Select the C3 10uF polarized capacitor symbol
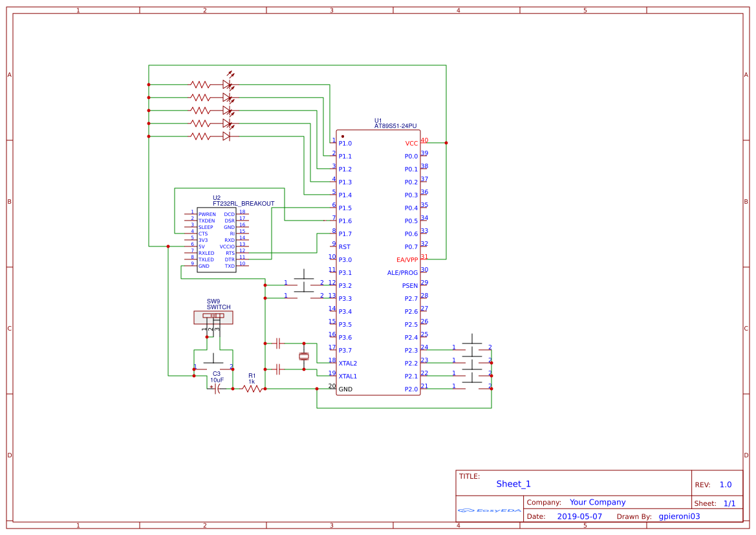This screenshot has width=756, height=535. (x=217, y=389)
